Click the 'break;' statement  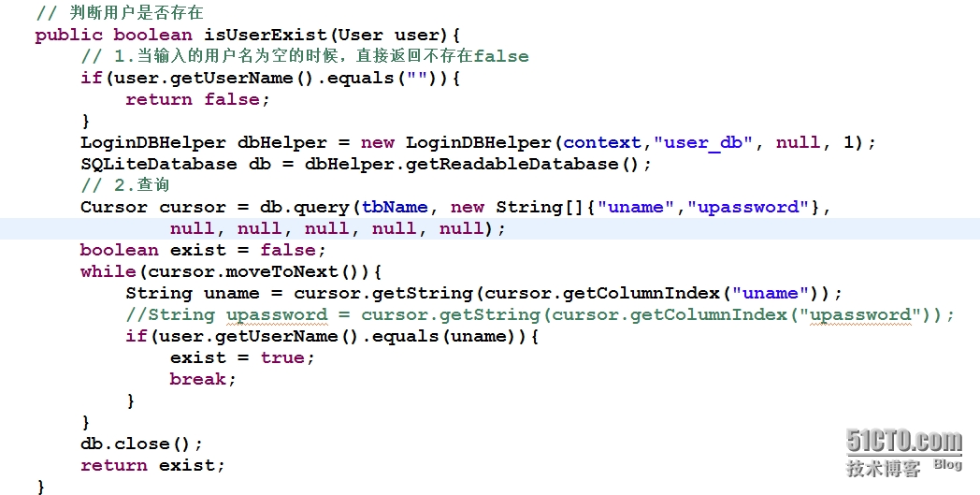[203, 379]
